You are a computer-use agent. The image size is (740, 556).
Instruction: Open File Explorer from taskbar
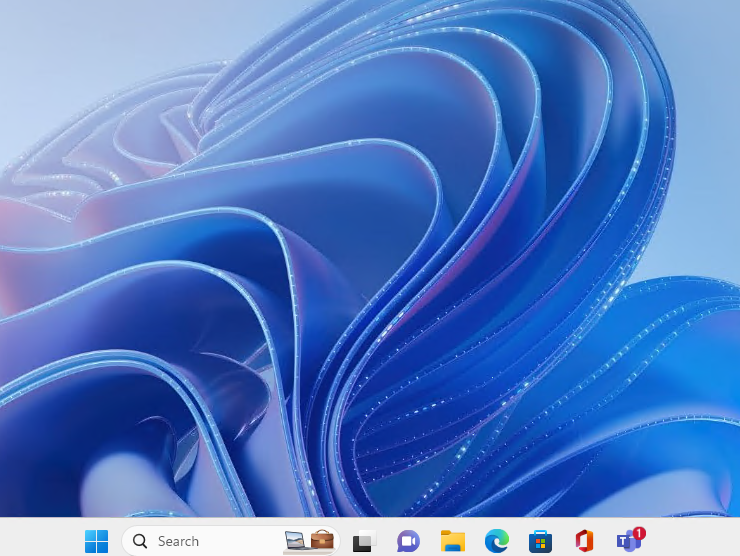point(453,541)
